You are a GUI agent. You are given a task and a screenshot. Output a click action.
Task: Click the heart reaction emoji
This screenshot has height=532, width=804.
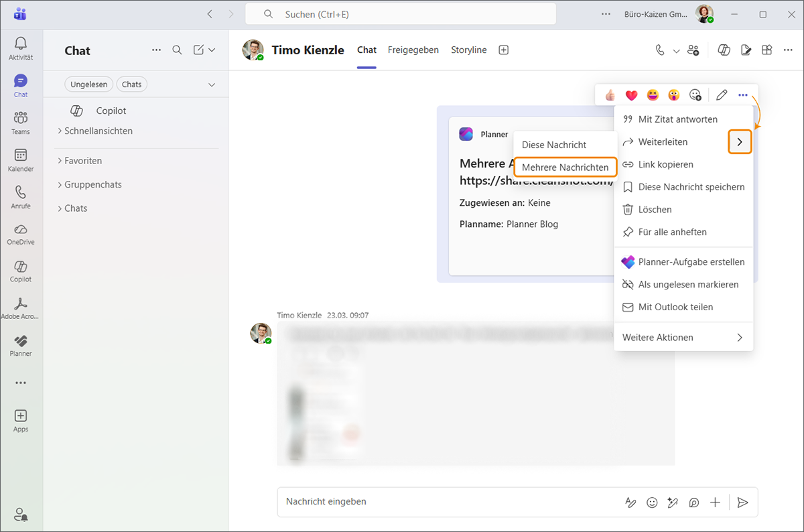631,95
